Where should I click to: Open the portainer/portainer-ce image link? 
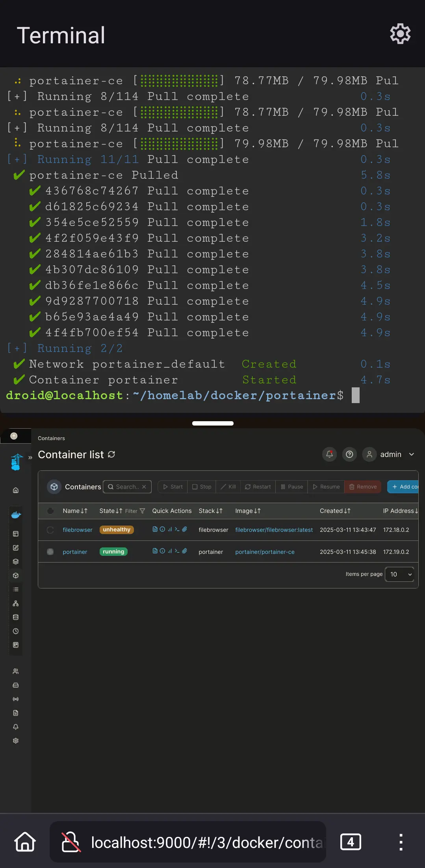(265, 552)
